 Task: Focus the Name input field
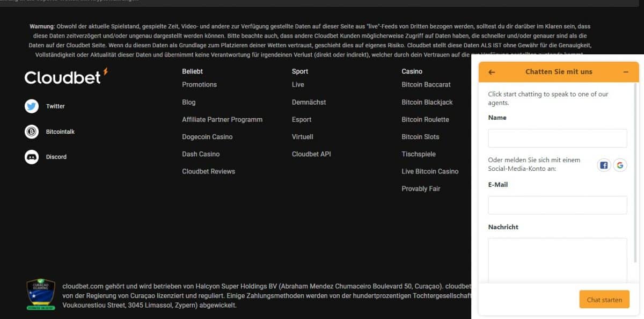[x=558, y=138]
